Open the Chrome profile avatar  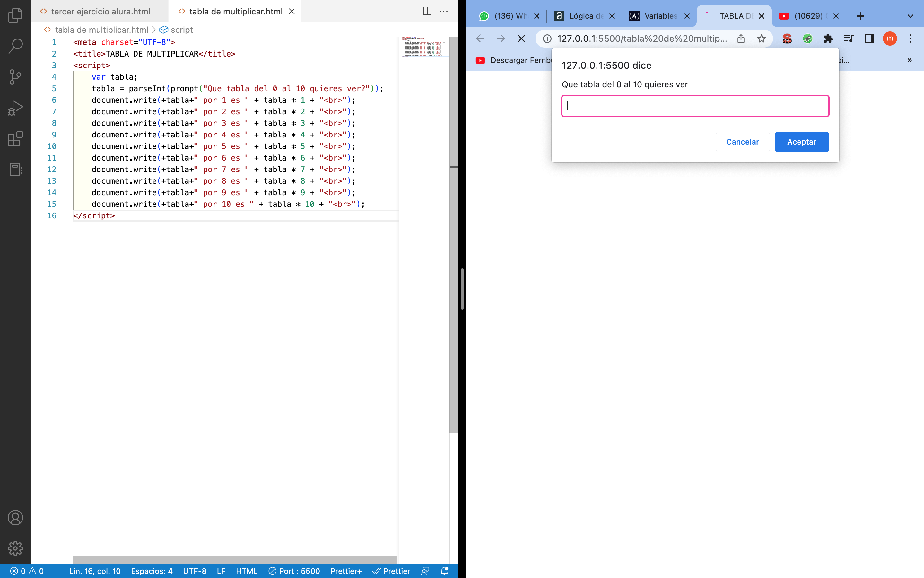pyautogui.click(x=890, y=39)
